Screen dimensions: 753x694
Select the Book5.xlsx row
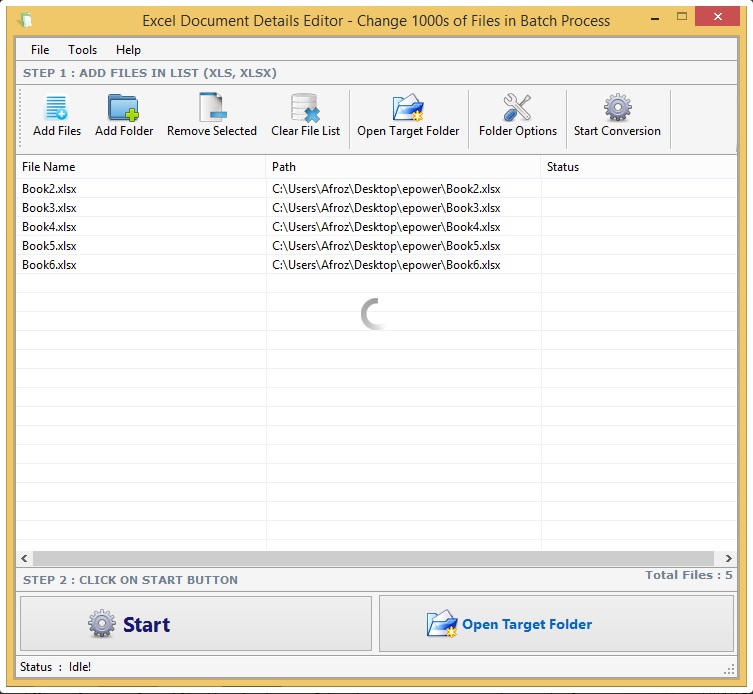click(x=50, y=246)
